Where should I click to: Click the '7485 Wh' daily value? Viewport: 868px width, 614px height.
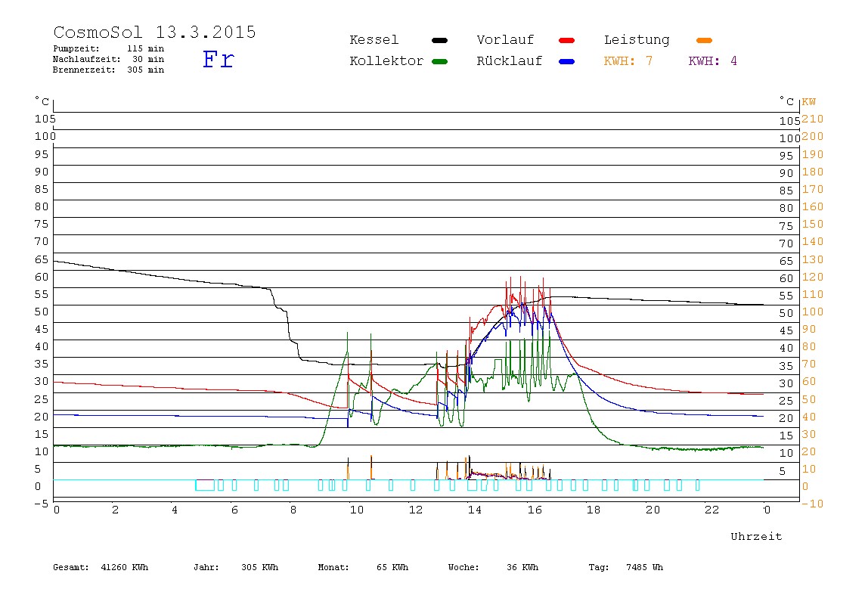coord(644,567)
